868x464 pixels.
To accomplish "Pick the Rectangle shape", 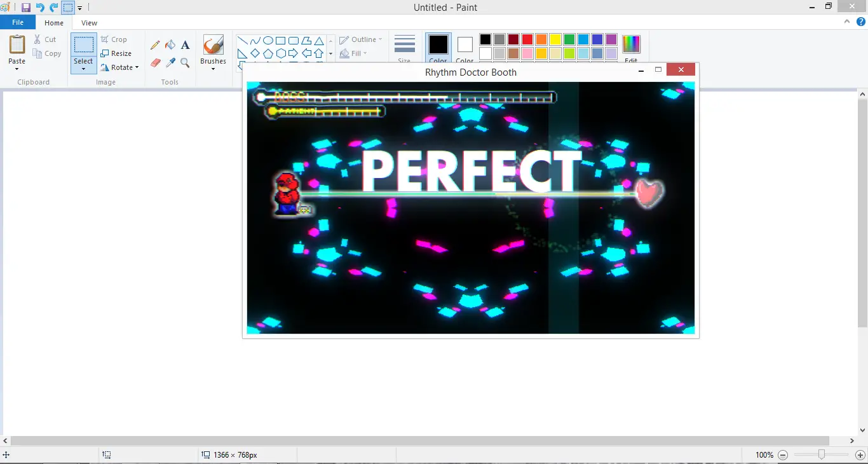I will point(280,41).
